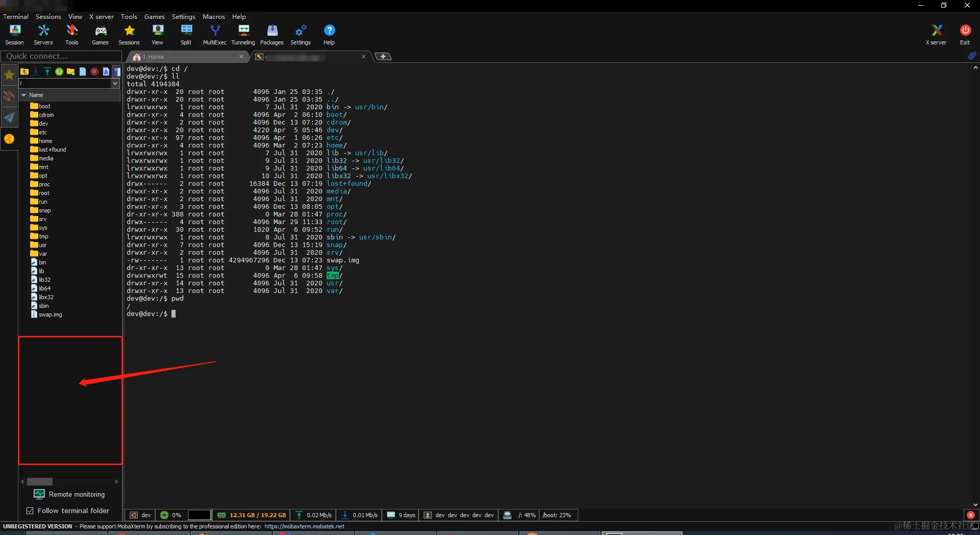Screen dimensions: 980x535
Task: Launch the Games toolbar button
Action: (100, 35)
